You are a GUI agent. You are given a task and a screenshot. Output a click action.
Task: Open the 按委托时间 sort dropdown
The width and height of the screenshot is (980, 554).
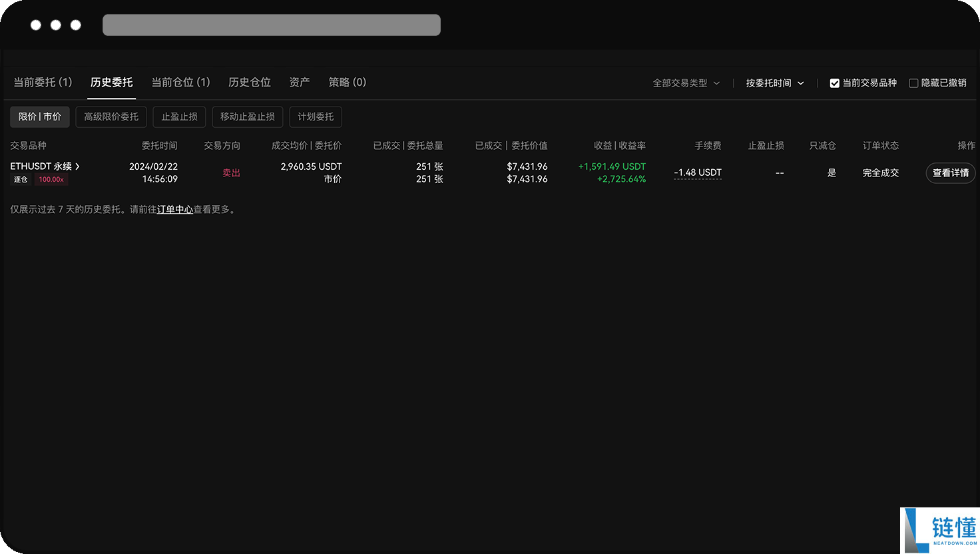(774, 83)
